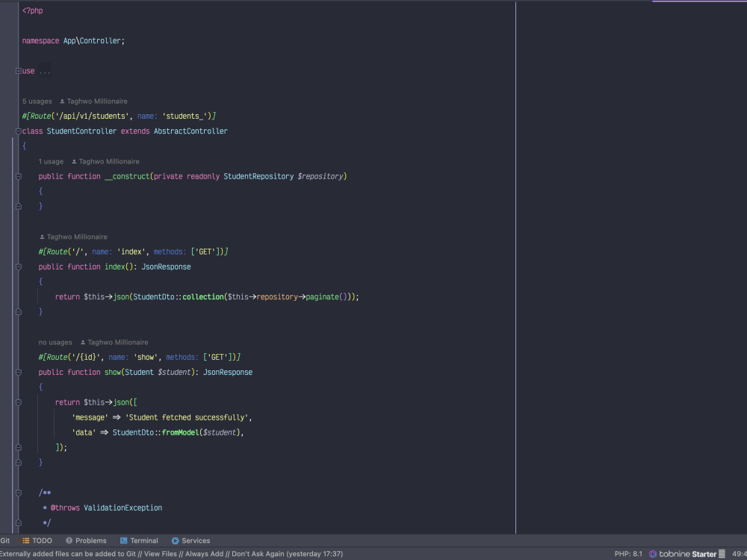Show the 1 usage of __construct
The width and height of the screenshot is (747, 560).
pyautogui.click(x=51, y=161)
